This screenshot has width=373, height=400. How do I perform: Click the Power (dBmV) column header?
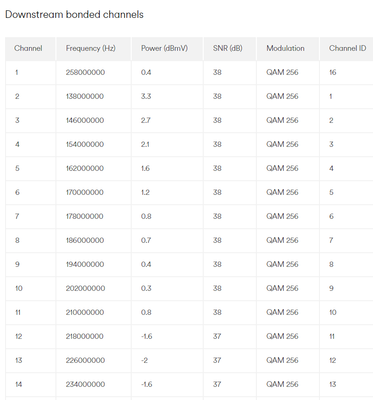pyautogui.click(x=164, y=48)
